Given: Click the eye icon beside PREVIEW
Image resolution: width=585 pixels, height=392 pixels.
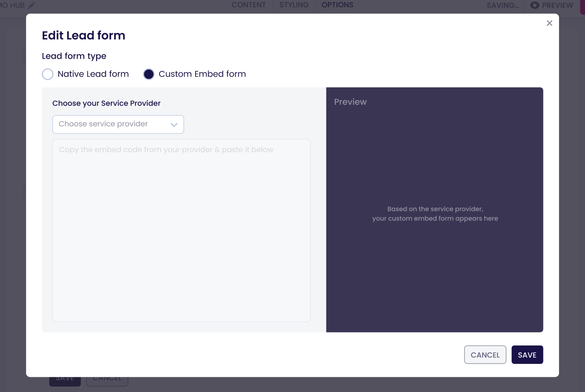Looking at the screenshot, I should 534,5.
